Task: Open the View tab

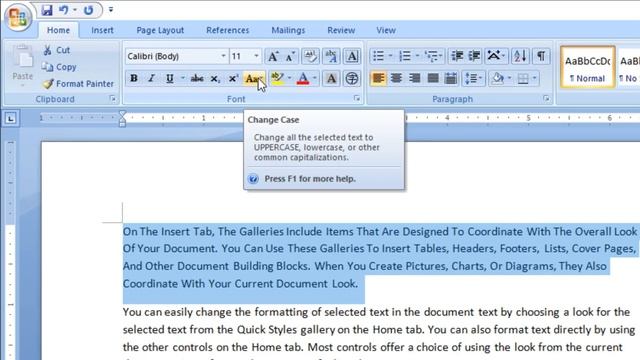Action: 386,30
